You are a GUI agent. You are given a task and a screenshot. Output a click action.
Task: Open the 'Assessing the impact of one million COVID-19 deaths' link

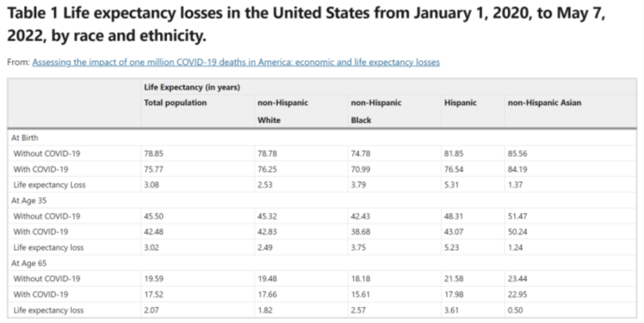click(x=236, y=62)
